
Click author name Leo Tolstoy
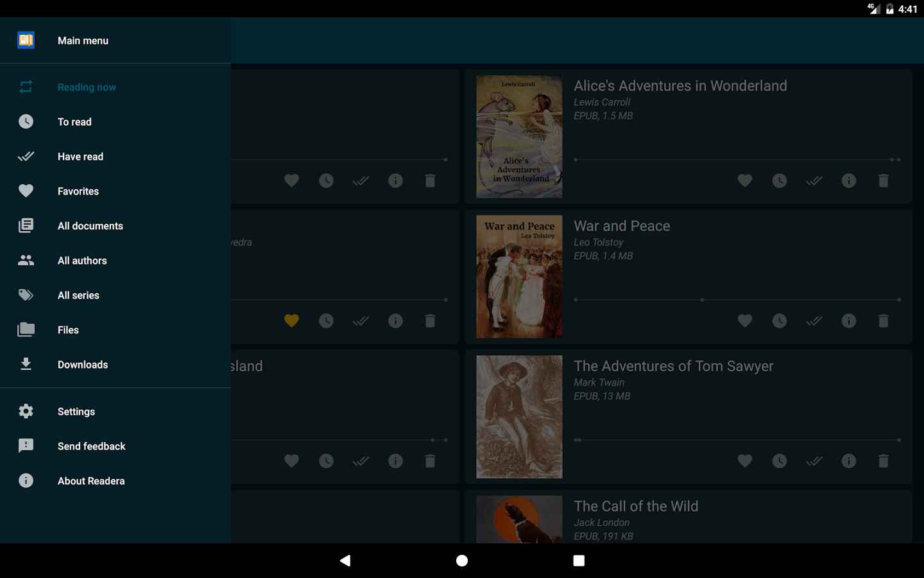pos(598,242)
